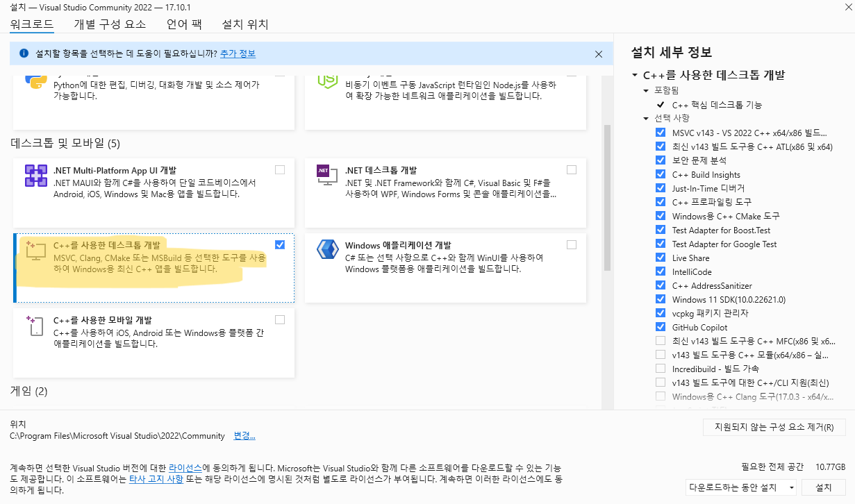The height and width of the screenshot is (504, 855).
Task: Uncheck the IntelliCode component
Action: (x=660, y=271)
